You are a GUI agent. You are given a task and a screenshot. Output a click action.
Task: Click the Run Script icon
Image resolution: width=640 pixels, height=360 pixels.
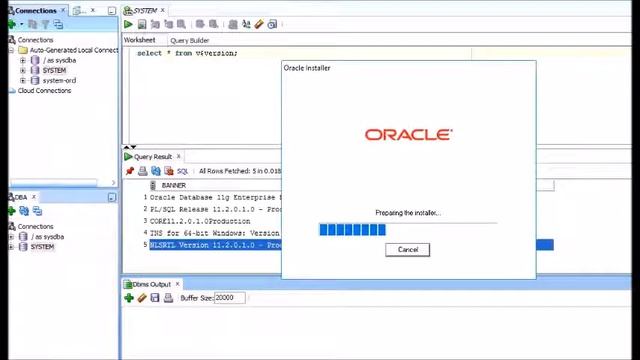pos(142,24)
